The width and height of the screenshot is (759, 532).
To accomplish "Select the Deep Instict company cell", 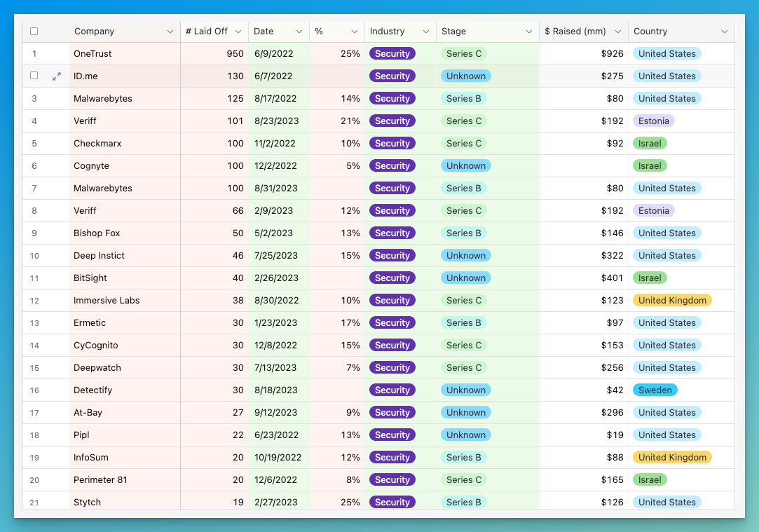I will (125, 256).
